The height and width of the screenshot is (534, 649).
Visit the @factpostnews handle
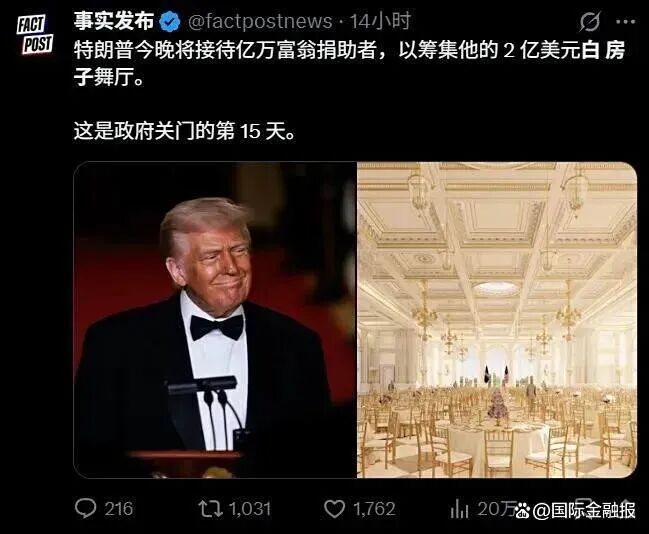click(260, 22)
